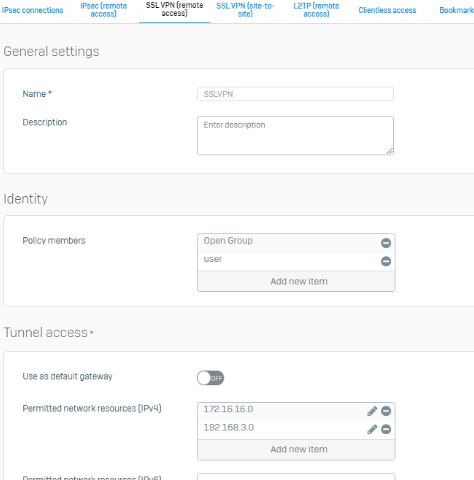This screenshot has width=474, height=480.
Task: Switch to IPsec (remote access) tab
Action: point(103,10)
